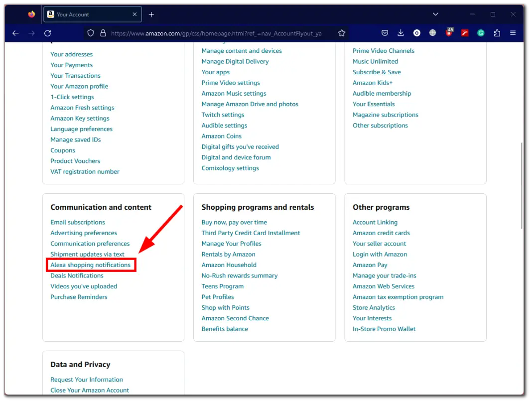Open the Downloads panel icon
532x403 pixels.
(400, 33)
